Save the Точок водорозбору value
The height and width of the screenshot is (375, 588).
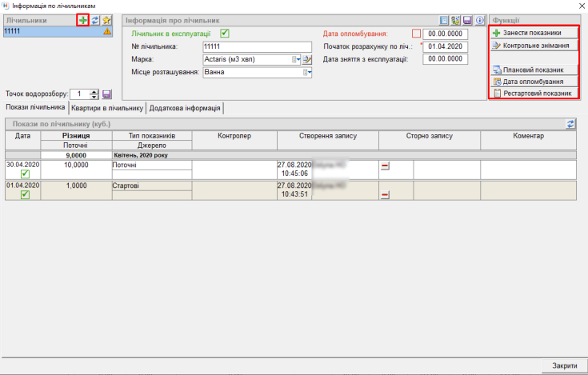[107, 94]
